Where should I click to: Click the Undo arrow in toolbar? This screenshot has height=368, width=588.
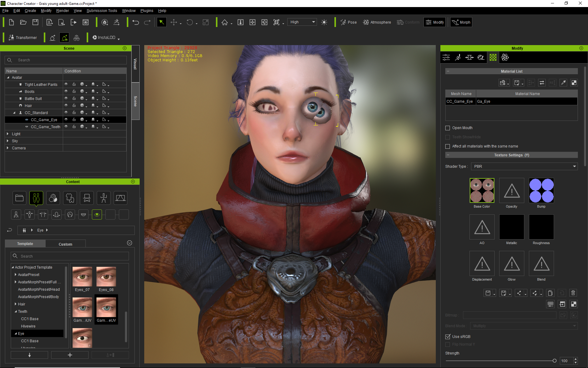coord(136,22)
